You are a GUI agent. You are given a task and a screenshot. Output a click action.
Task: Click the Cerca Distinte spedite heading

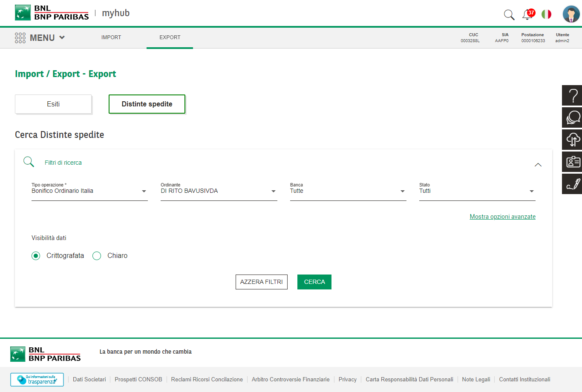(60, 135)
